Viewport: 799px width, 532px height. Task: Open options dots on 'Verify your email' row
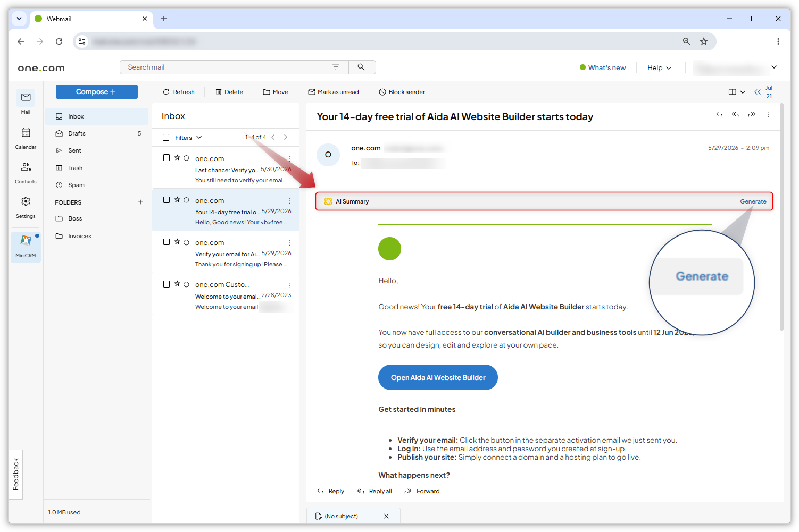point(289,242)
